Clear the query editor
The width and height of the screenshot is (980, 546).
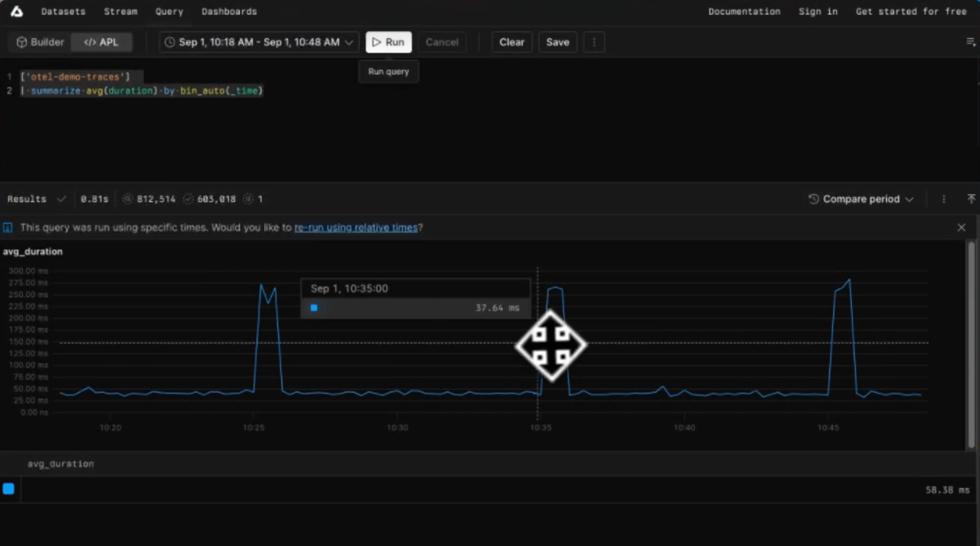coord(512,42)
